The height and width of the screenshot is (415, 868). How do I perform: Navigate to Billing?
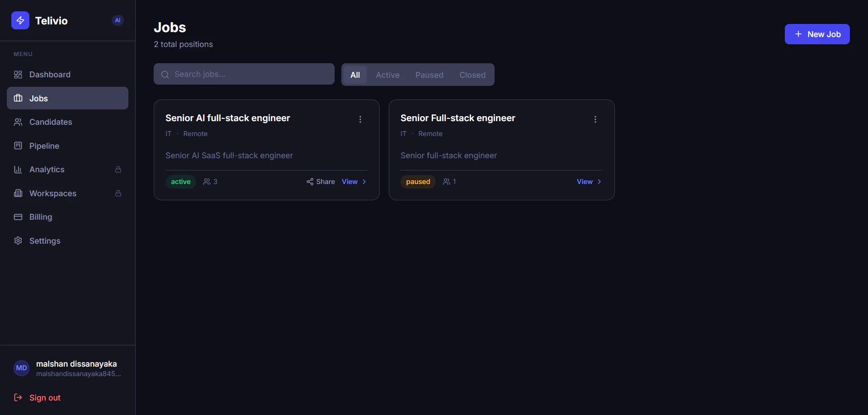tap(67, 217)
